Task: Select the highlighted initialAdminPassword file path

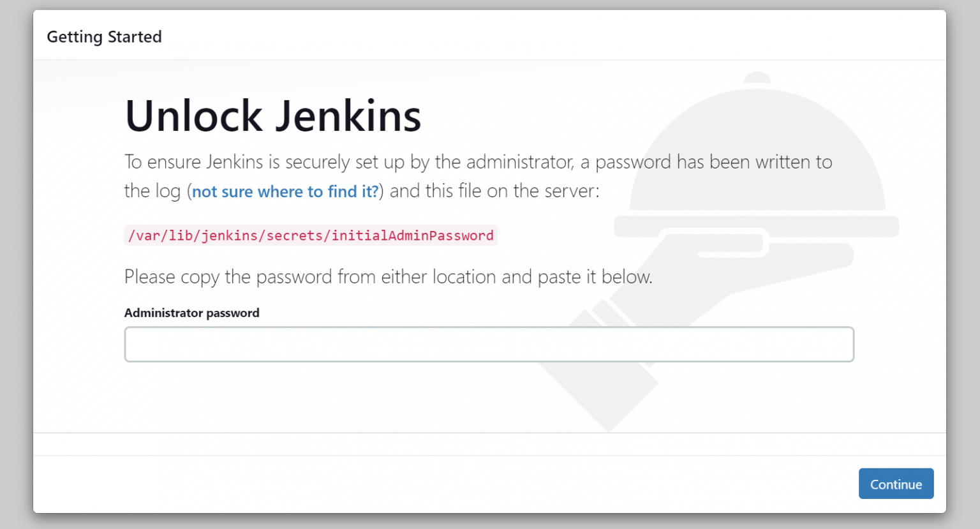Action: [311, 235]
